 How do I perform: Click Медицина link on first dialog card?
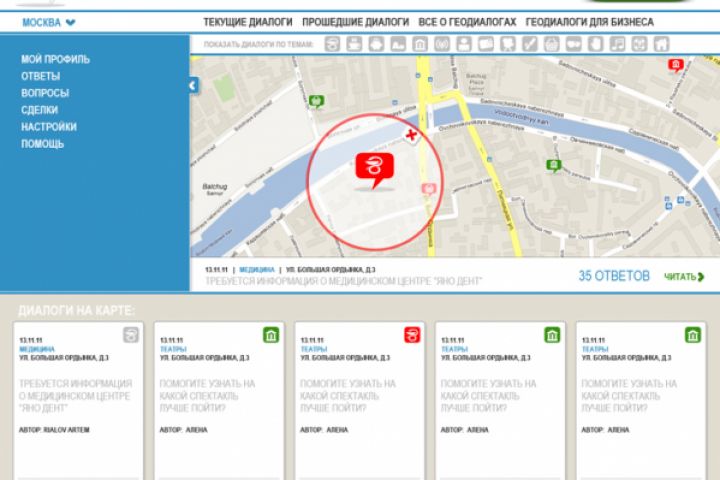(x=37, y=350)
